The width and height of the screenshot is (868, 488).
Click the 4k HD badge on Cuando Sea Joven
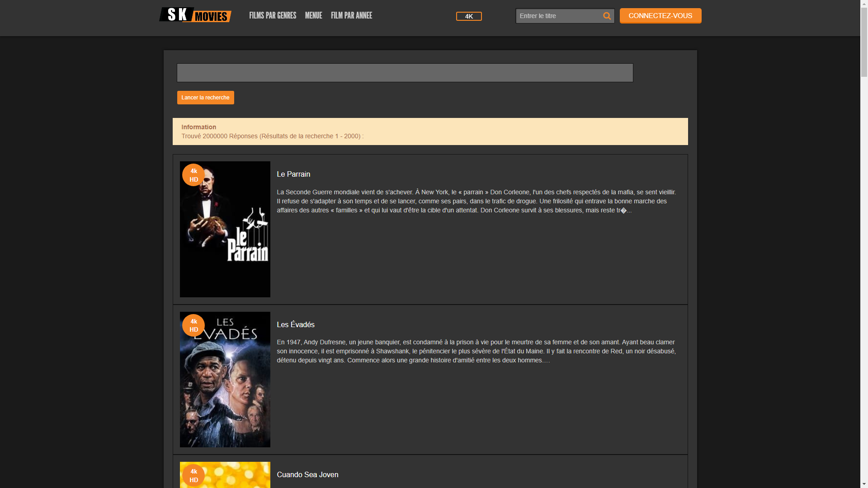pyautogui.click(x=193, y=475)
